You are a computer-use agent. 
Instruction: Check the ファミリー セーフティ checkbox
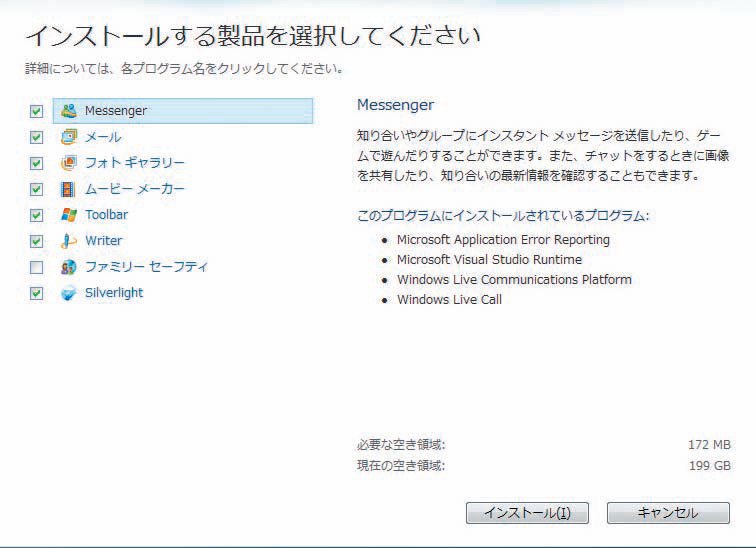coord(36,267)
